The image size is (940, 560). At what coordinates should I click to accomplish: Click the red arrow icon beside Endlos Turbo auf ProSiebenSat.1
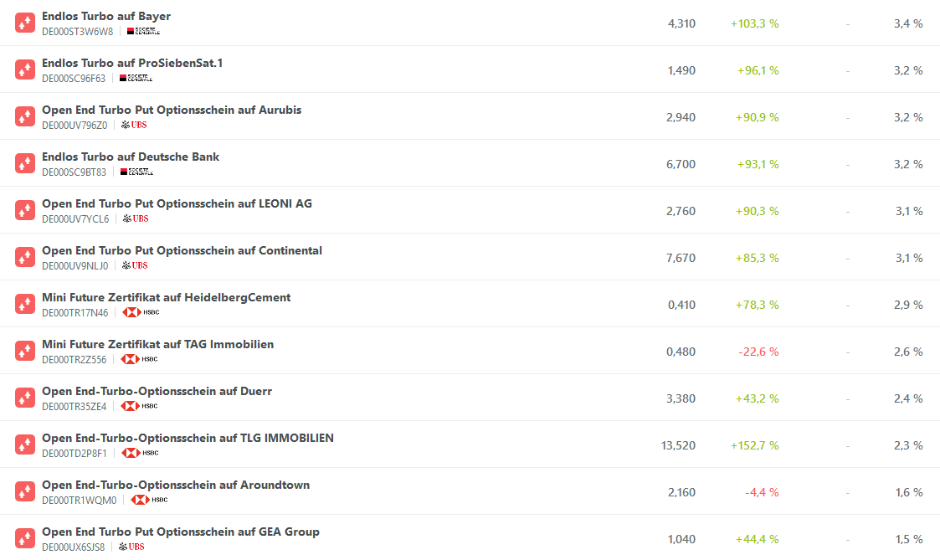pos(25,69)
